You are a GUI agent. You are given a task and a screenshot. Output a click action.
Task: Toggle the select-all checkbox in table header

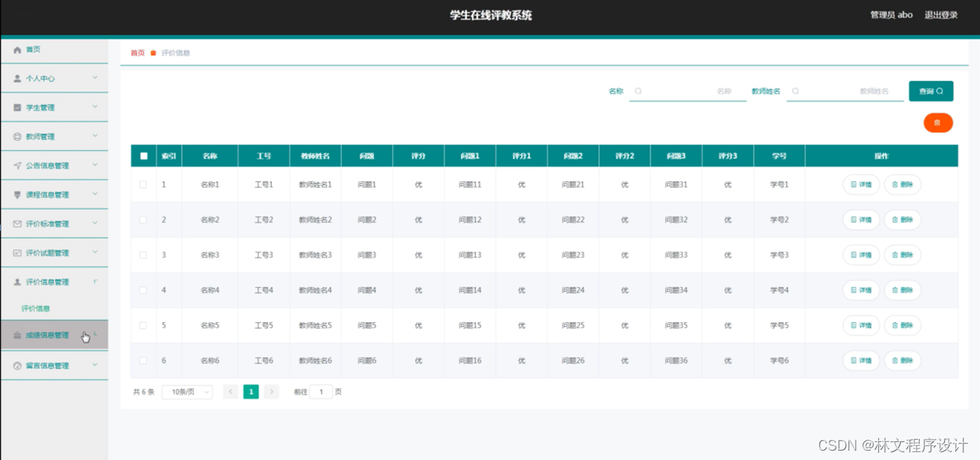[x=143, y=156]
